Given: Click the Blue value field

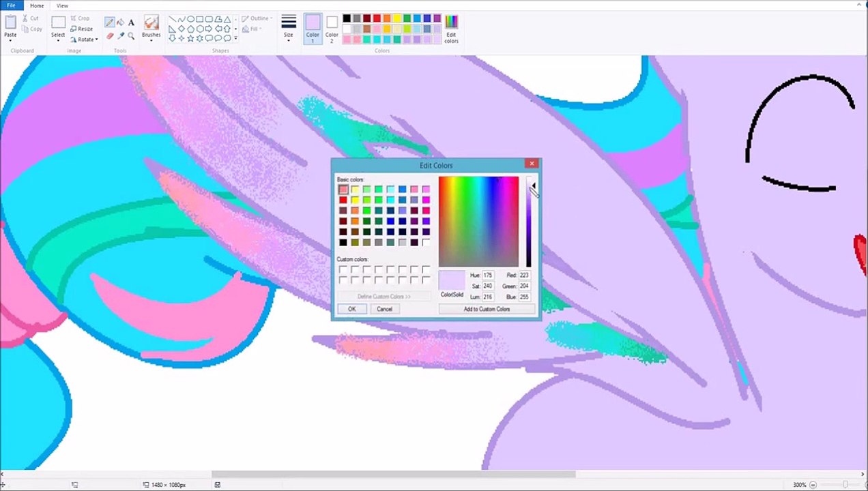Looking at the screenshot, I should [524, 297].
